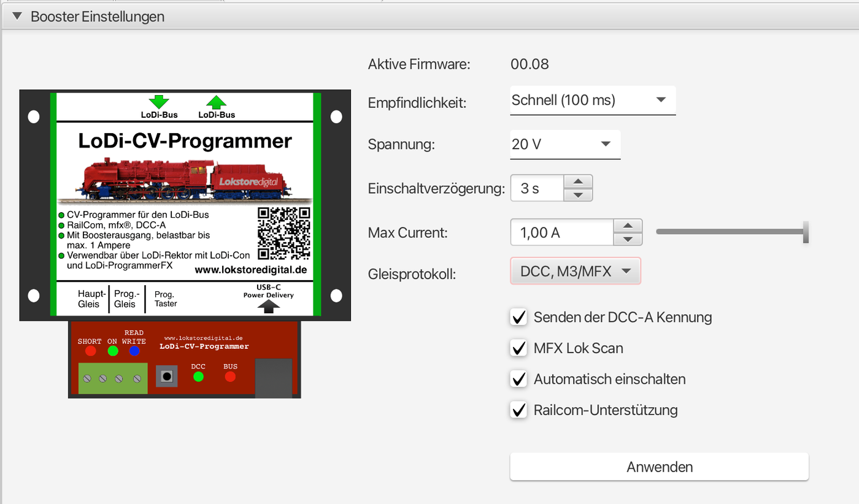Open the Empfindlichkeit dropdown
The image size is (859, 504).
(x=593, y=100)
